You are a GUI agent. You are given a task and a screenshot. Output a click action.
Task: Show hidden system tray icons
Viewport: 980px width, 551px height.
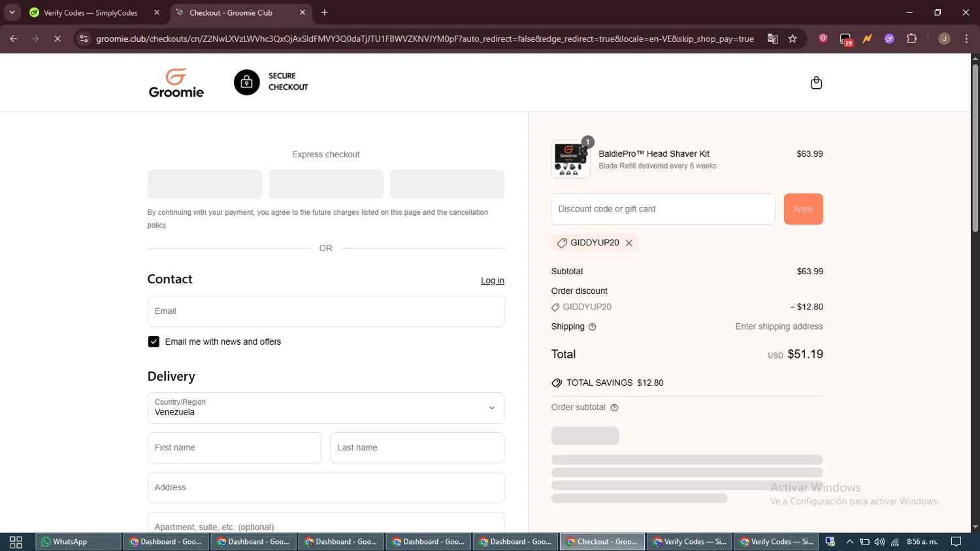849,542
